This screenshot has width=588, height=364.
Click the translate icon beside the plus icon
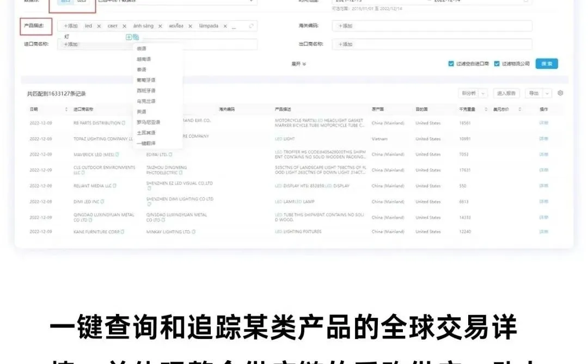point(136,36)
